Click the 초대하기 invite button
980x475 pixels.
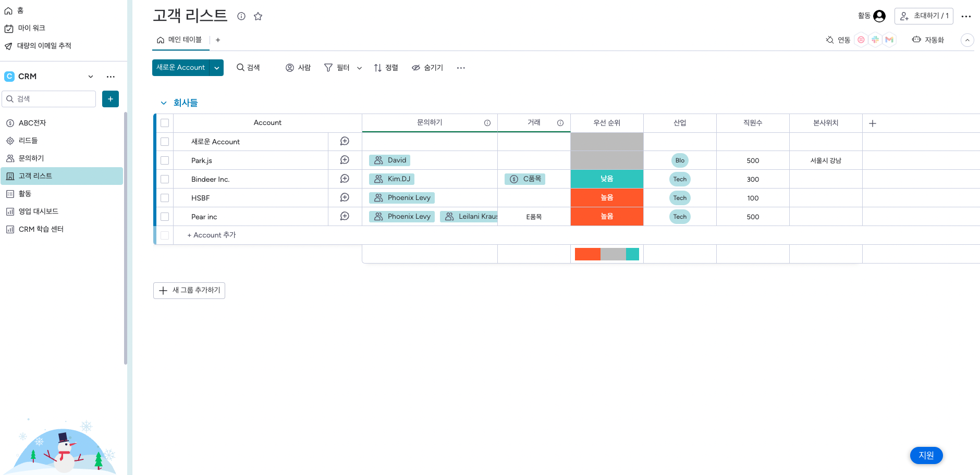924,16
